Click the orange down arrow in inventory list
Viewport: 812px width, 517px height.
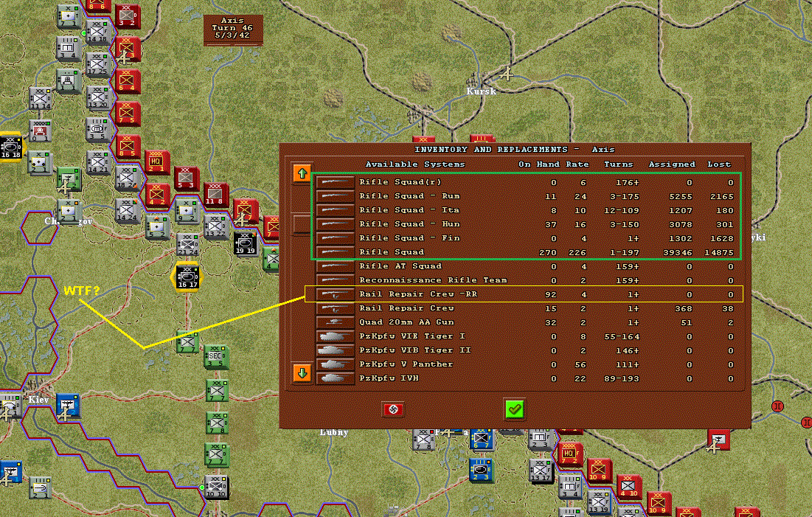pyautogui.click(x=302, y=372)
